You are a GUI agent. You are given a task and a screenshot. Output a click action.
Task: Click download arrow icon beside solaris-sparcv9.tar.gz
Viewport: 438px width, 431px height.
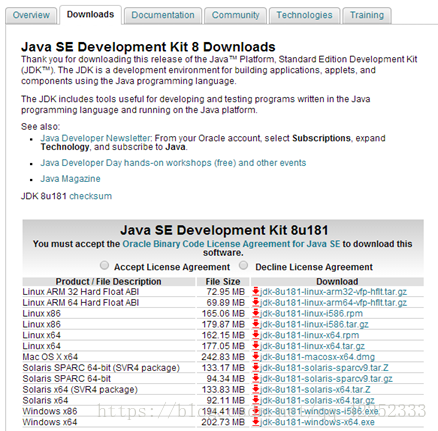(x=256, y=379)
